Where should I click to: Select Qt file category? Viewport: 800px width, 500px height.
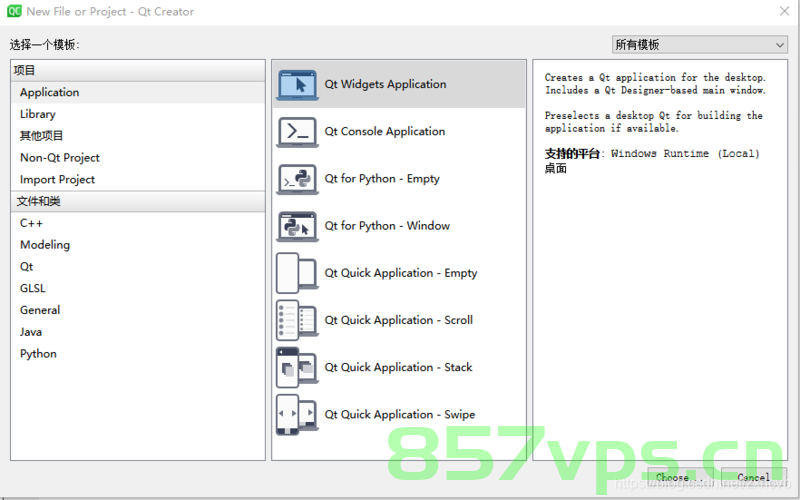138,267
